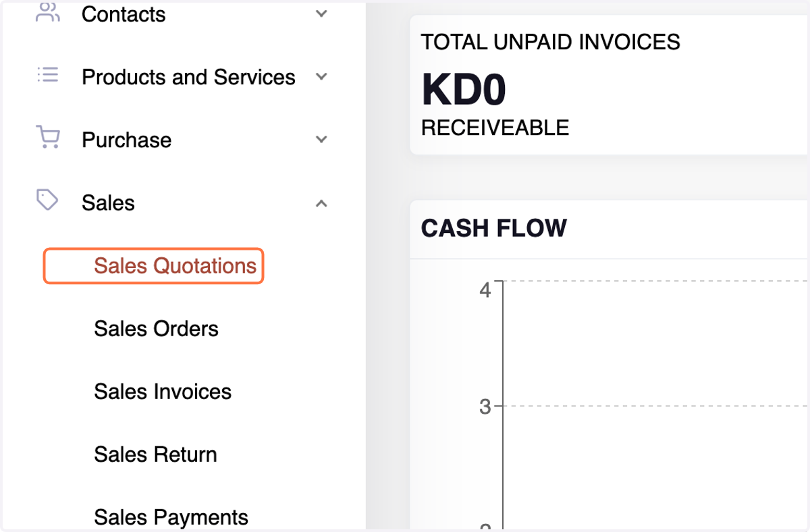The image size is (810, 532).
Task: Click the TOTAL UNPAID INVOICES heading
Action: (x=551, y=42)
